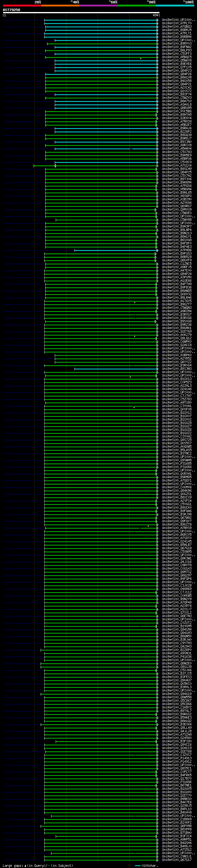The image size is (197, 868).
Task: Select hit label UniRef100_C5WV88
Action: click(x=176, y=220)
